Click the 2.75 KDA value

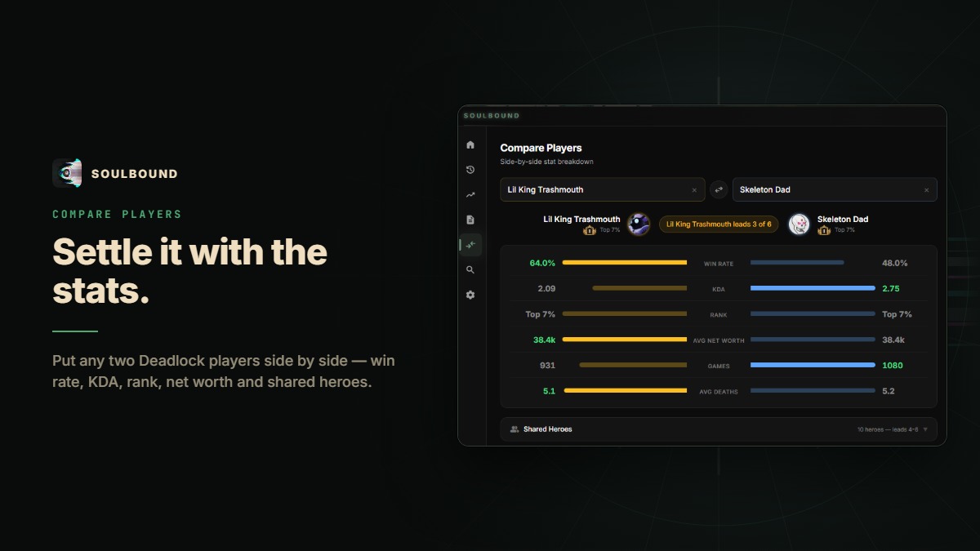point(891,288)
